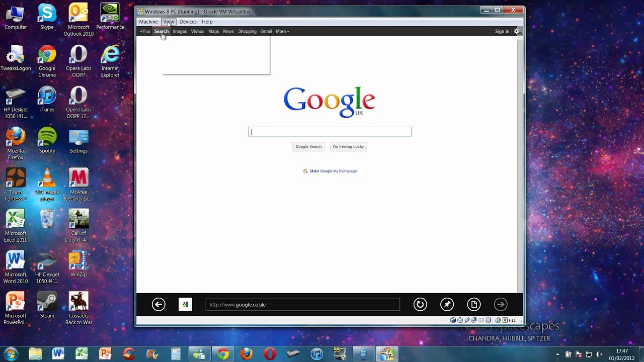644x362 pixels.
Task: Refresh the page with the reload icon
Action: (420, 304)
